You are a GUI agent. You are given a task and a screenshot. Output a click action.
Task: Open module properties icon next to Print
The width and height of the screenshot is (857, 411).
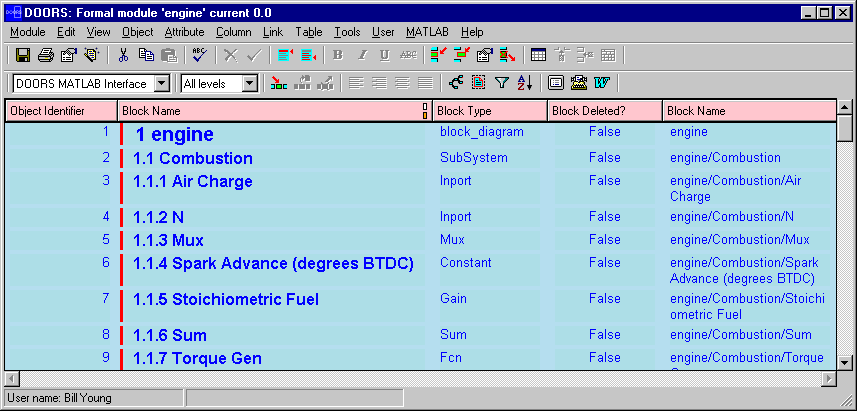(x=68, y=55)
